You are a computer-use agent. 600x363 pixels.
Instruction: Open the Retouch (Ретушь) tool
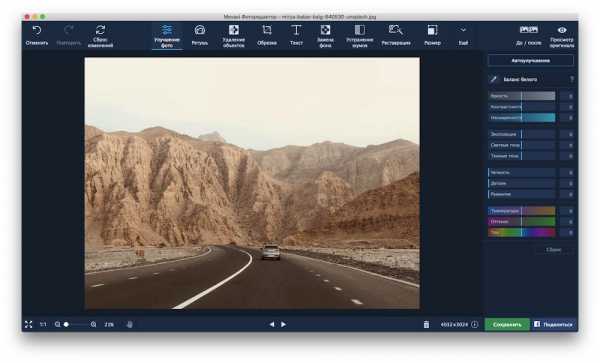coord(200,35)
